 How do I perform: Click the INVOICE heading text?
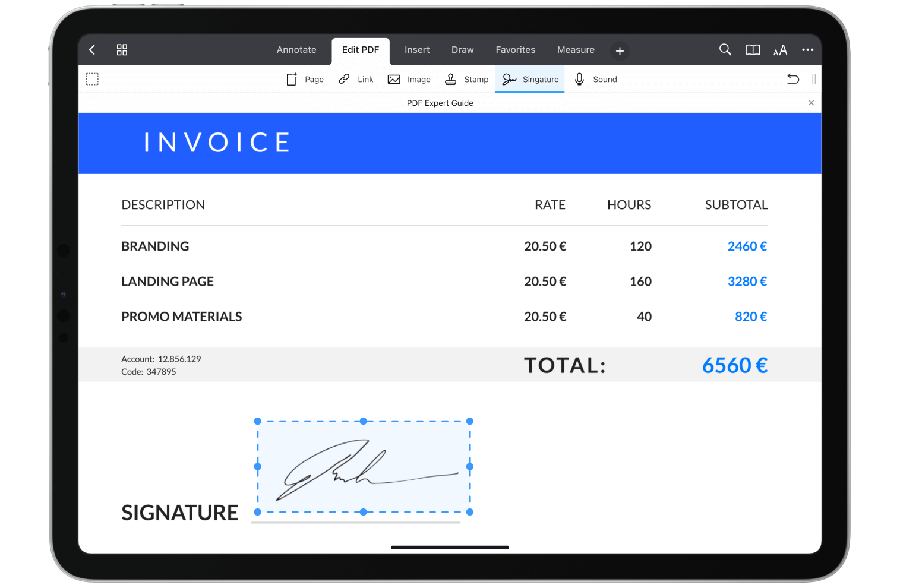click(x=217, y=143)
